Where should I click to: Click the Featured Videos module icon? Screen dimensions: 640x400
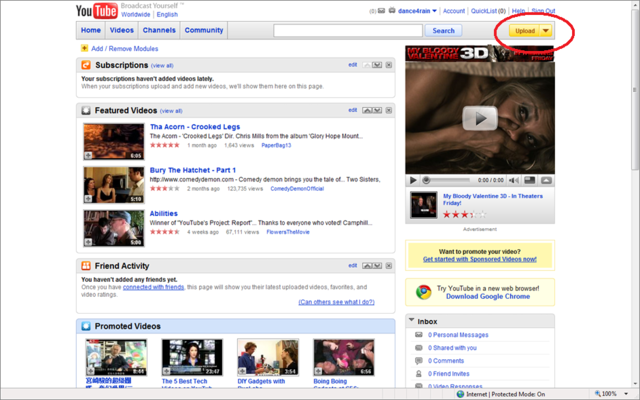tap(86, 110)
